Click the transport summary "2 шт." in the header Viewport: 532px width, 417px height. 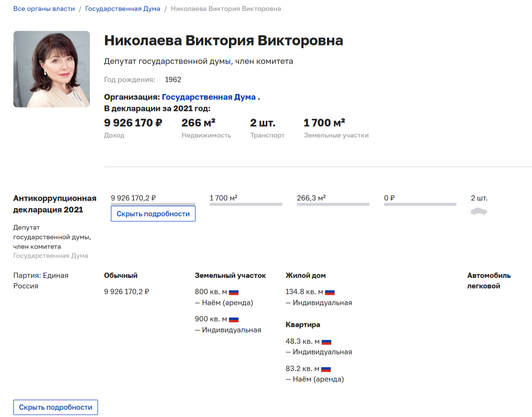[263, 123]
